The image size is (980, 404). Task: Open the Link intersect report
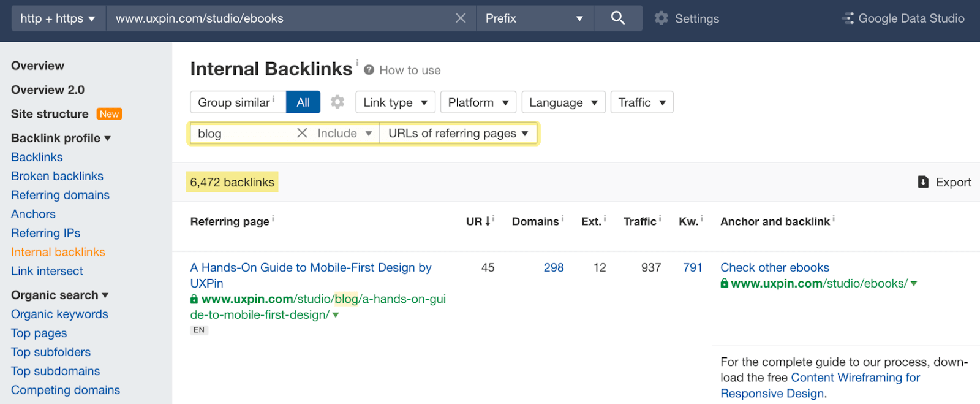click(47, 271)
